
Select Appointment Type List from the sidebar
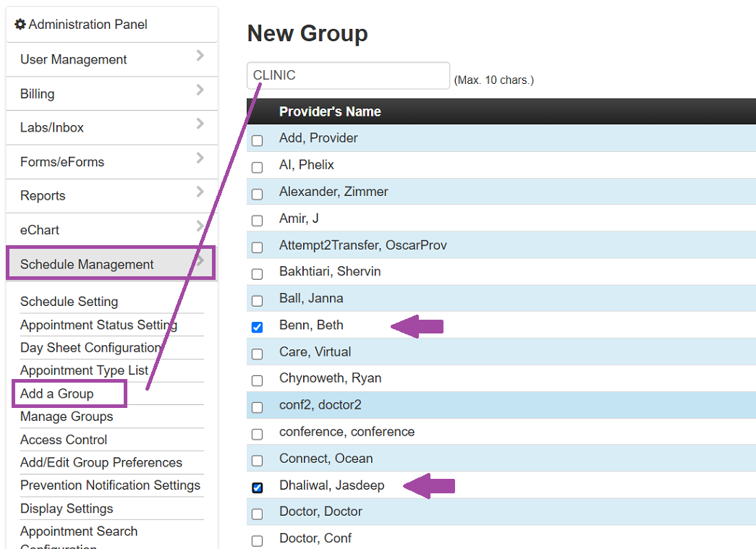[x=84, y=370]
